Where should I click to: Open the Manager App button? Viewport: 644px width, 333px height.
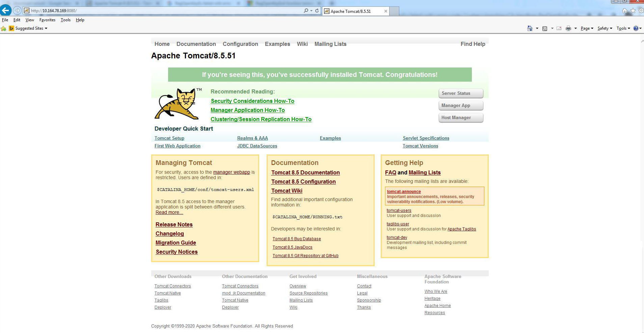[x=461, y=106]
